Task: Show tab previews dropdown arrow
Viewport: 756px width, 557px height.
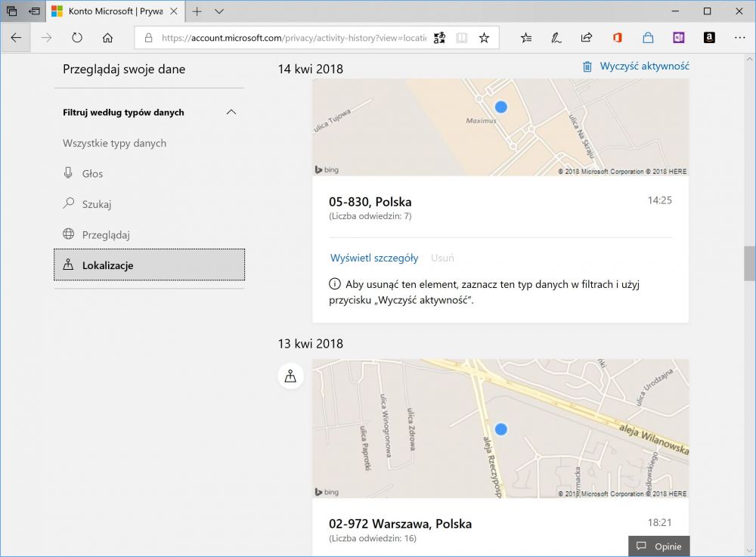Action: 219,11
